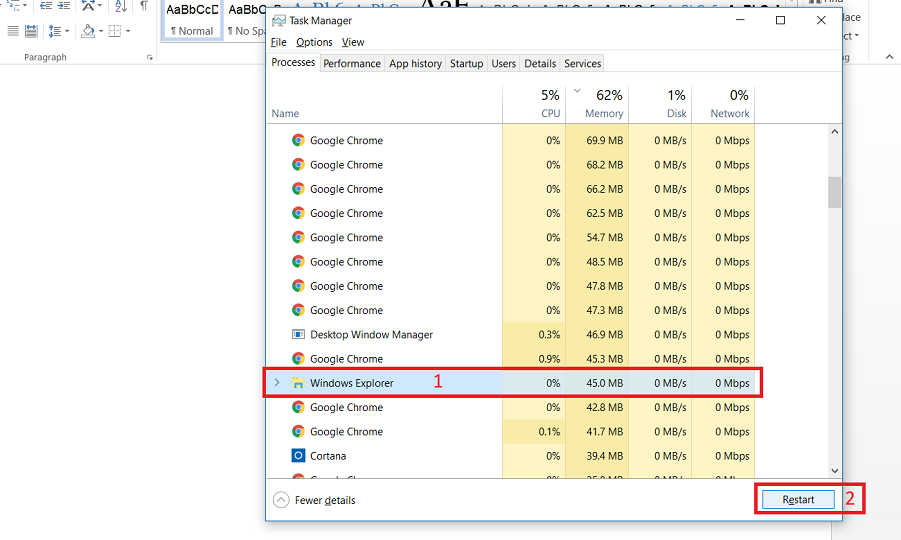Screen dimensions: 901x540
Task: Apply the No Spacing style in Word
Action: [x=246, y=20]
